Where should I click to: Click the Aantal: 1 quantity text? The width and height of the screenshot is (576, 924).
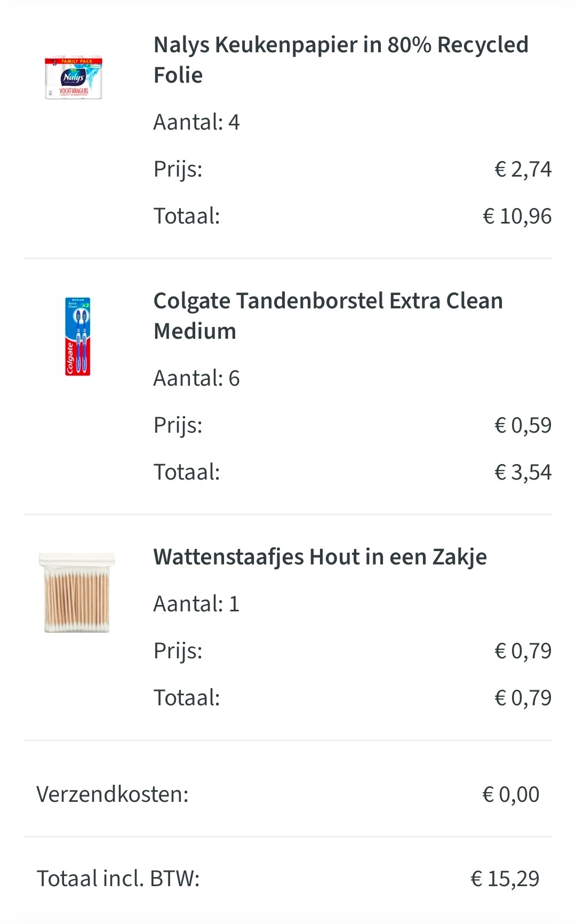196,604
